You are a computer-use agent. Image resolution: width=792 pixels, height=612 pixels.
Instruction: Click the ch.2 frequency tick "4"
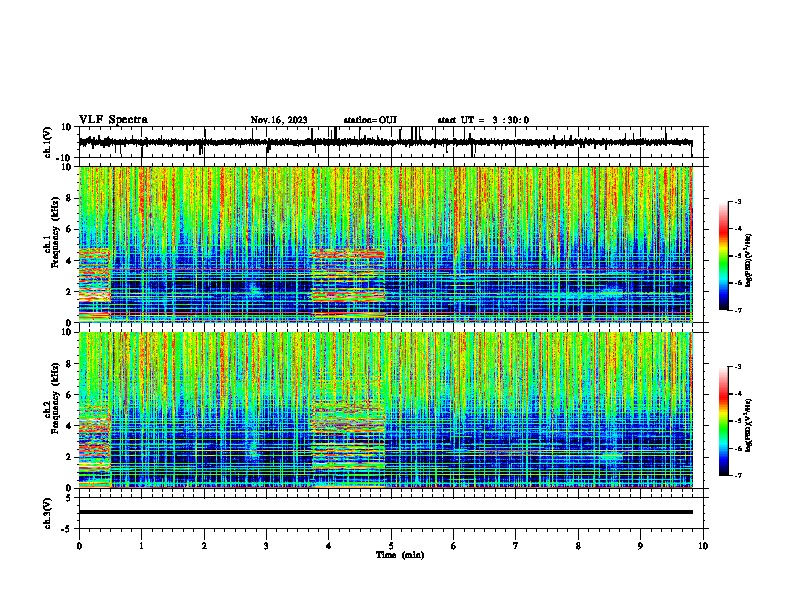coord(71,426)
